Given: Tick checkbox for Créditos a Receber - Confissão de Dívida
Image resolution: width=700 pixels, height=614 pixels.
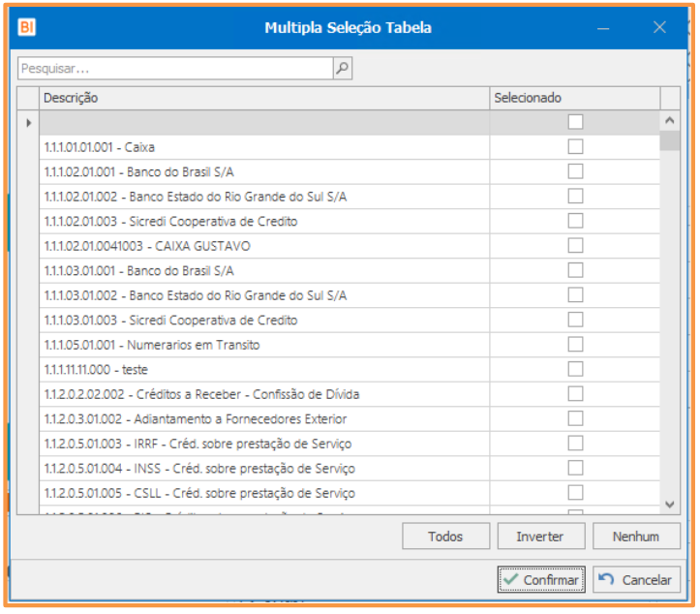Looking at the screenshot, I should pyautogui.click(x=575, y=394).
